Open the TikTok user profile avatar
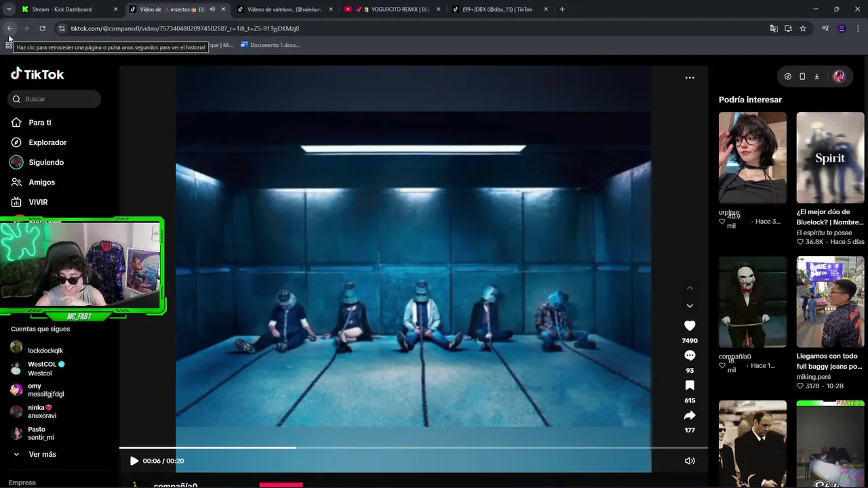 click(839, 77)
